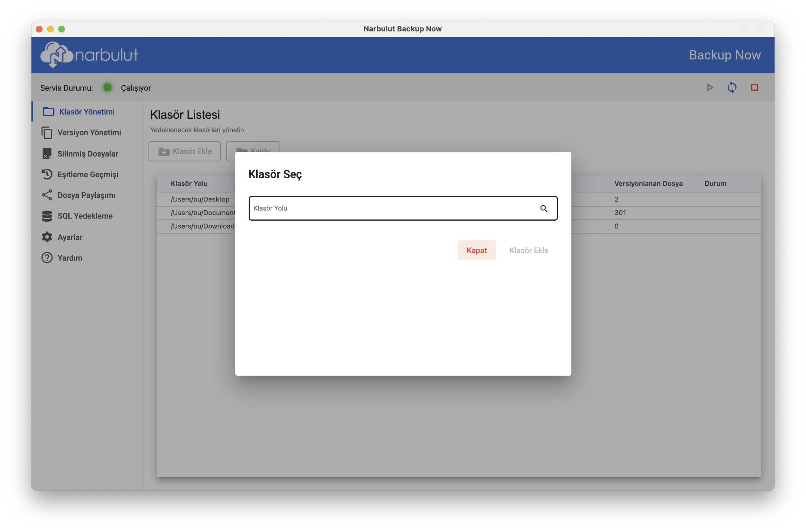Select Klasör Yönetimi in sidebar

pyautogui.click(x=87, y=112)
